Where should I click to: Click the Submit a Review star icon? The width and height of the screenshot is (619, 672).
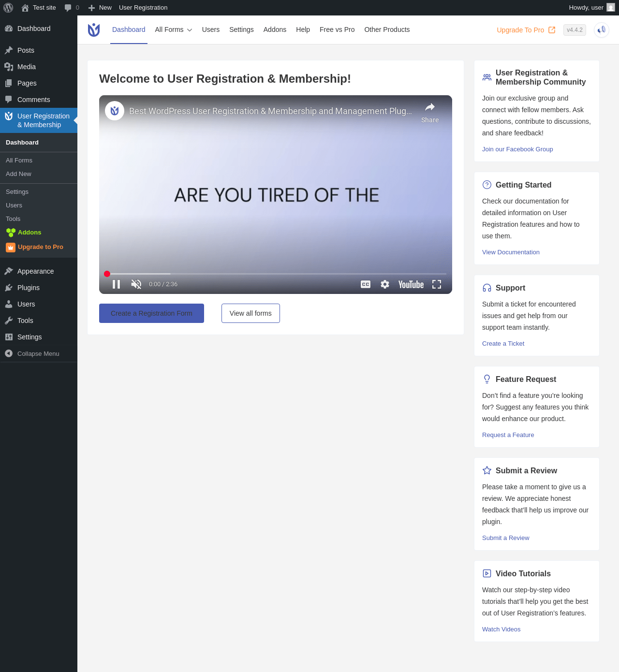(x=487, y=470)
